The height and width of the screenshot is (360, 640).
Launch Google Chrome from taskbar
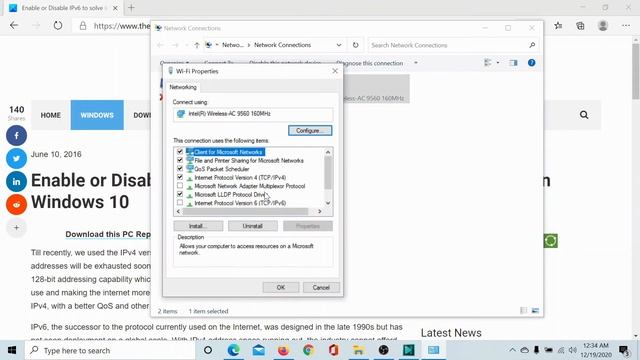[x=309, y=350]
